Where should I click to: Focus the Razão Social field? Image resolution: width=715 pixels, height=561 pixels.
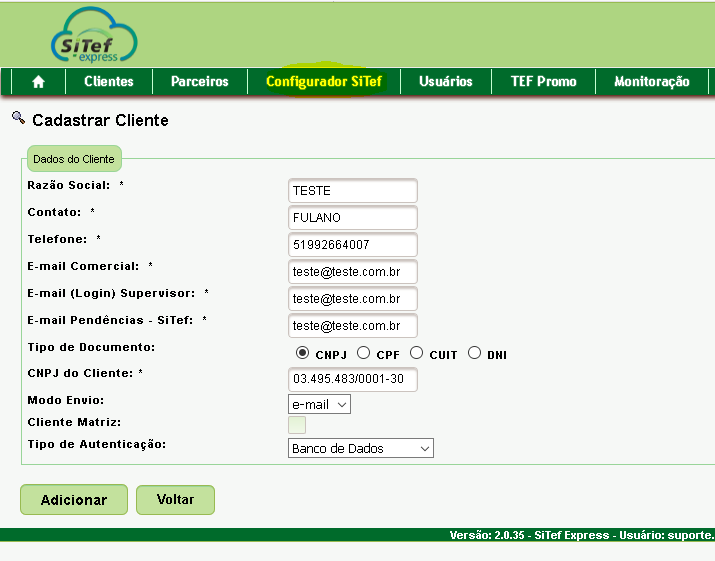(353, 191)
